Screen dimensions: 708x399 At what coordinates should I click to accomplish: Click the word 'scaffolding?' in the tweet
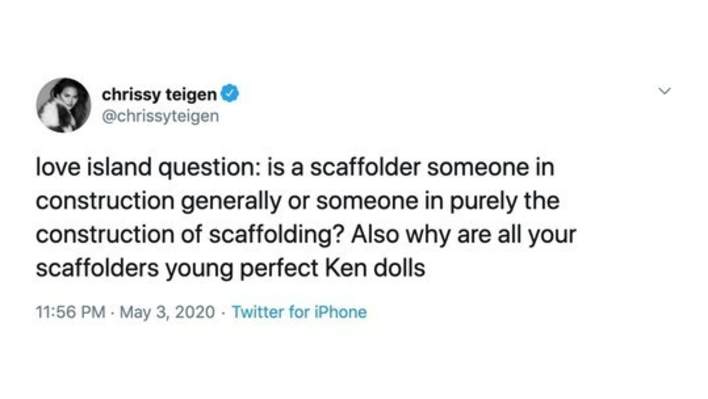tap(277, 235)
